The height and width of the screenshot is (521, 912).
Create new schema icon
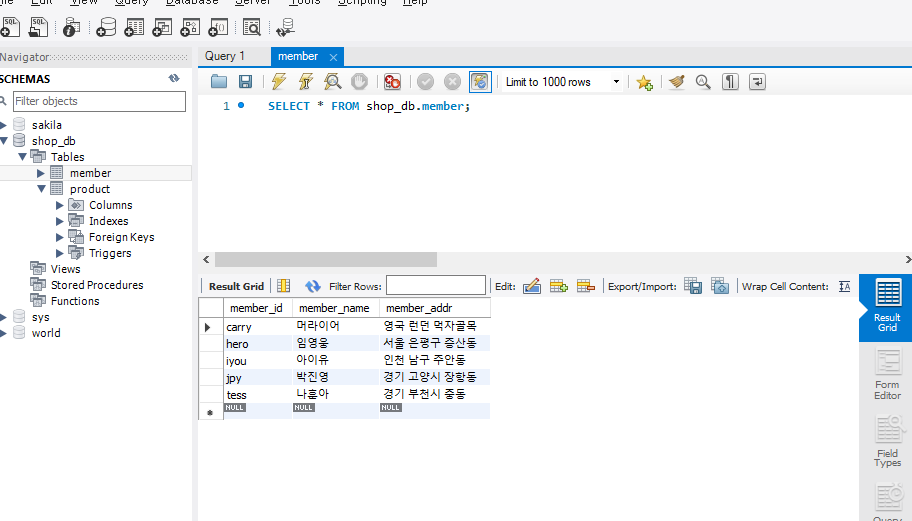tap(106, 27)
